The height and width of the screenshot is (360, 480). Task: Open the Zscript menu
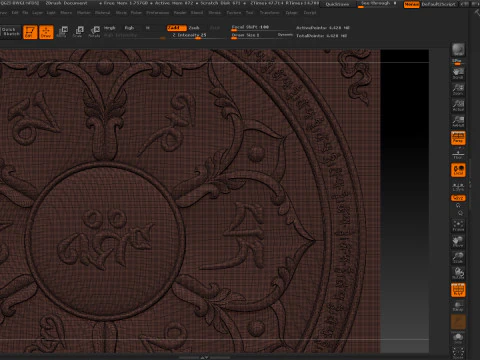pyautogui.click(x=310, y=13)
